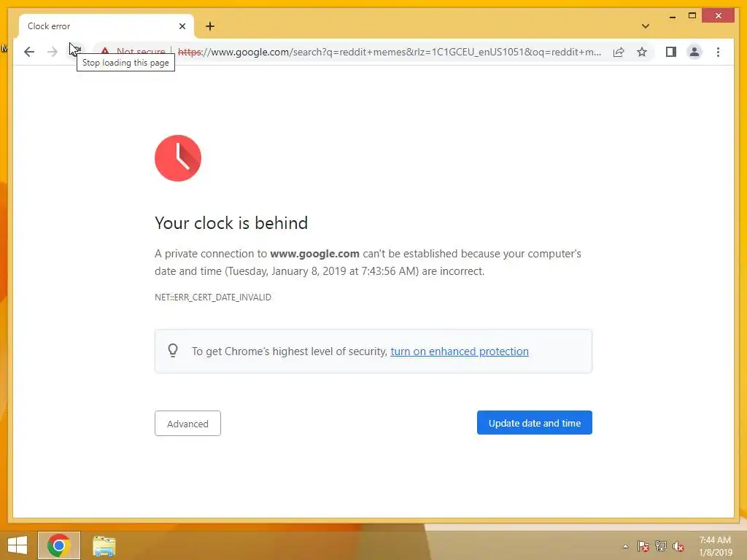
Task: Click the network status tray icon
Action: (661, 546)
